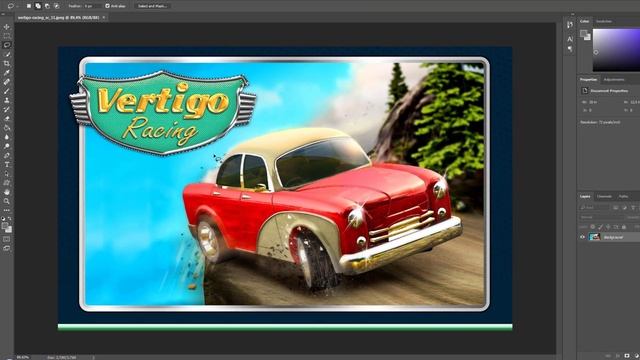Switch to the Paths tab
The image size is (640, 360).
623,197
